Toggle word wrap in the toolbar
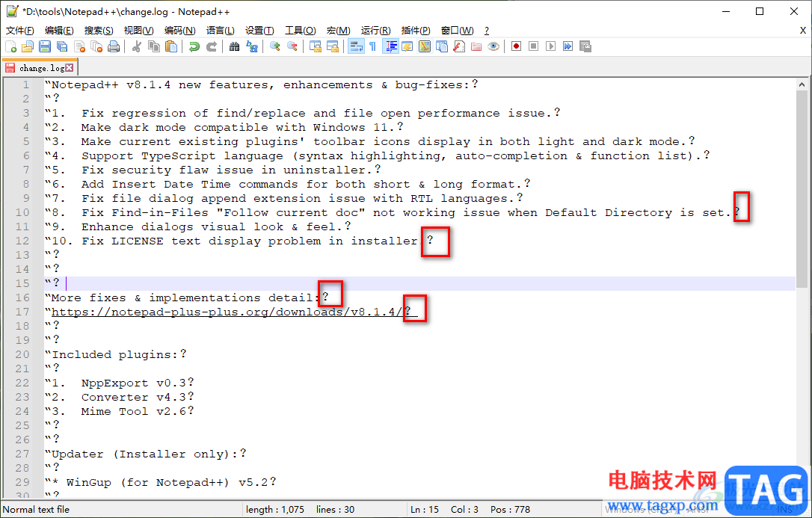The width and height of the screenshot is (812, 518). (356, 46)
